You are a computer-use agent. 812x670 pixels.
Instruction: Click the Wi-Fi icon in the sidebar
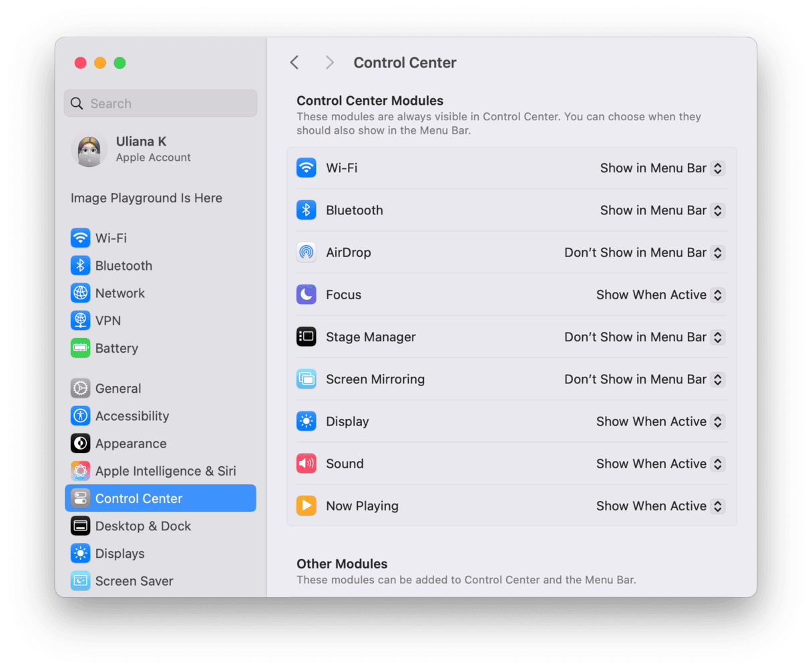coord(80,238)
